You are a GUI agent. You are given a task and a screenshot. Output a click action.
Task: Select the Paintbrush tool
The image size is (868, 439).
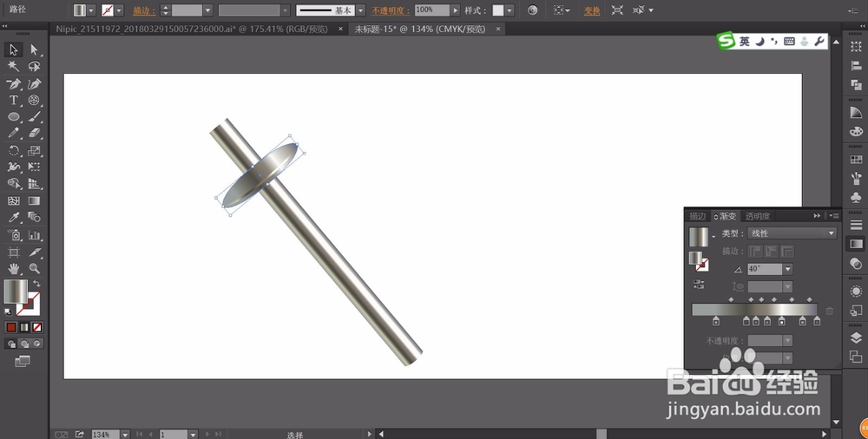point(35,117)
